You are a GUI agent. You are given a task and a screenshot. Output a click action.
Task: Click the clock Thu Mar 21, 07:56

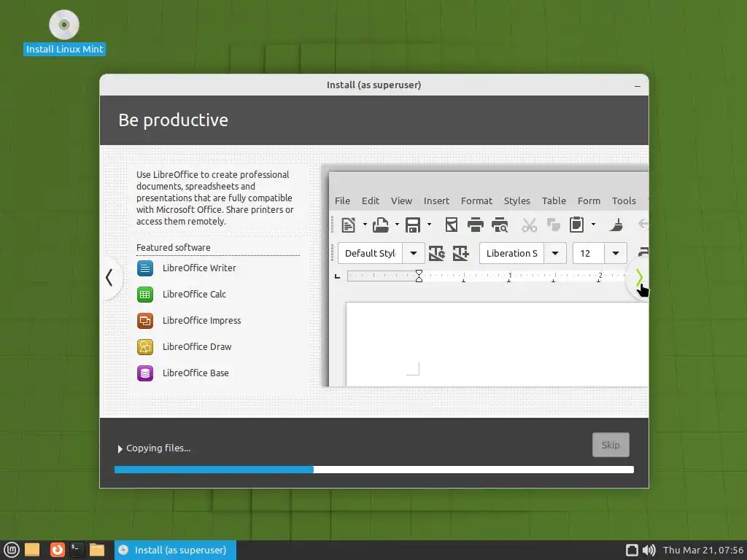[703, 550]
